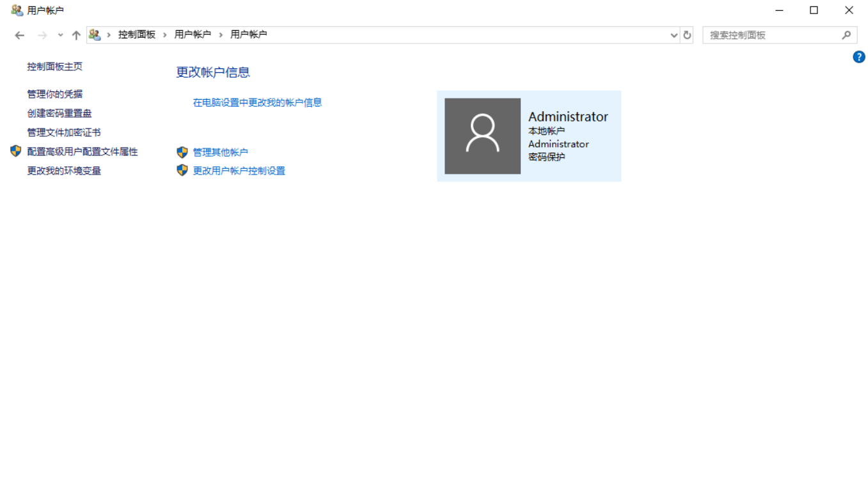868x482 pixels.
Task: Click the Administrator account picture
Action: 482,136
